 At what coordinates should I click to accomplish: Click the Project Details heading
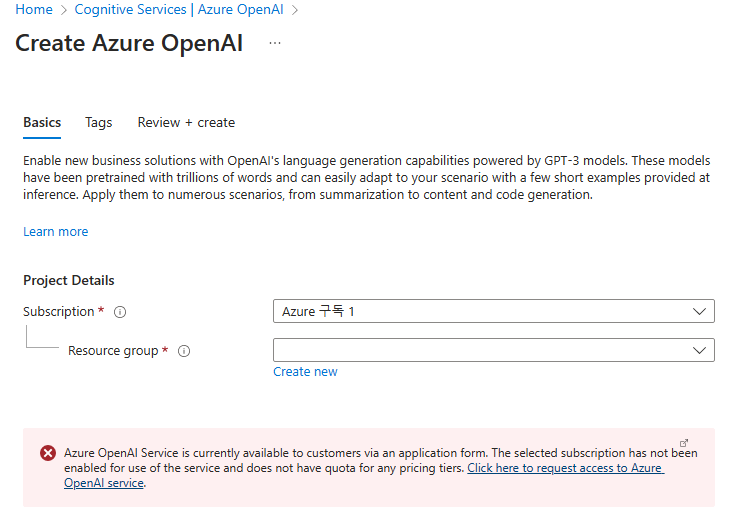tap(69, 281)
